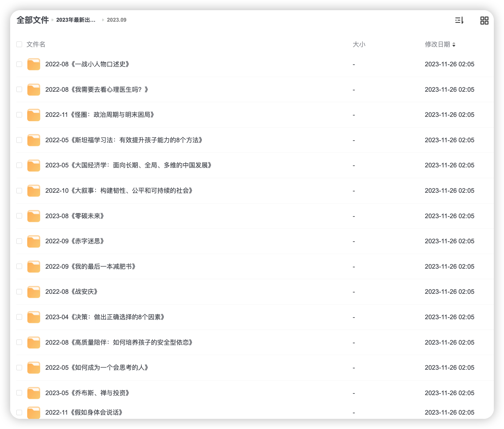Open folder 2023-04《决策：做出正确选择的8个因素》

[105, 317]
